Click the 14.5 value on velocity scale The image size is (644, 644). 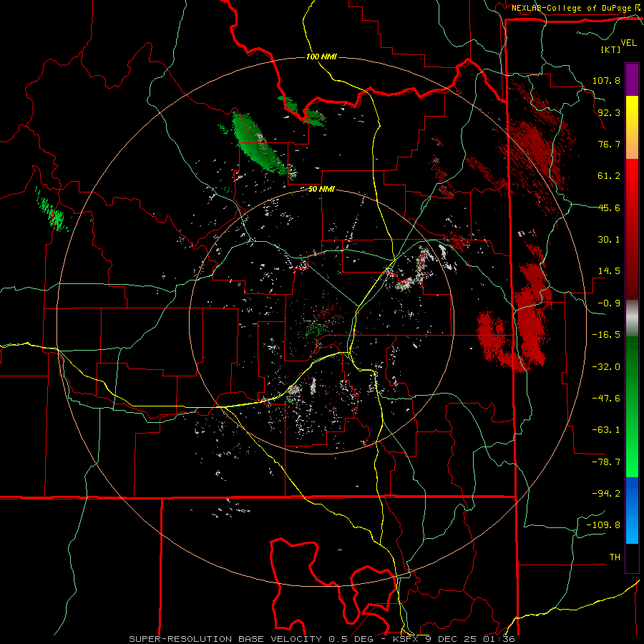pyautogui.click(x=609, y=271)
